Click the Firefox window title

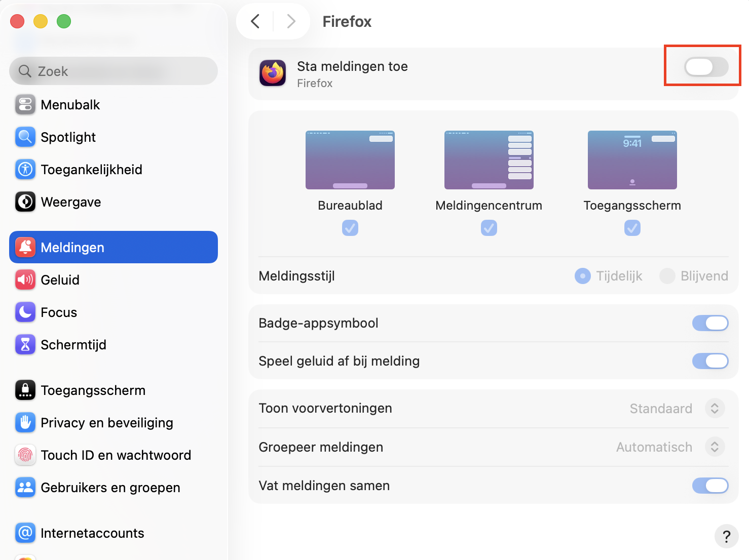click(x=347, y=22)
